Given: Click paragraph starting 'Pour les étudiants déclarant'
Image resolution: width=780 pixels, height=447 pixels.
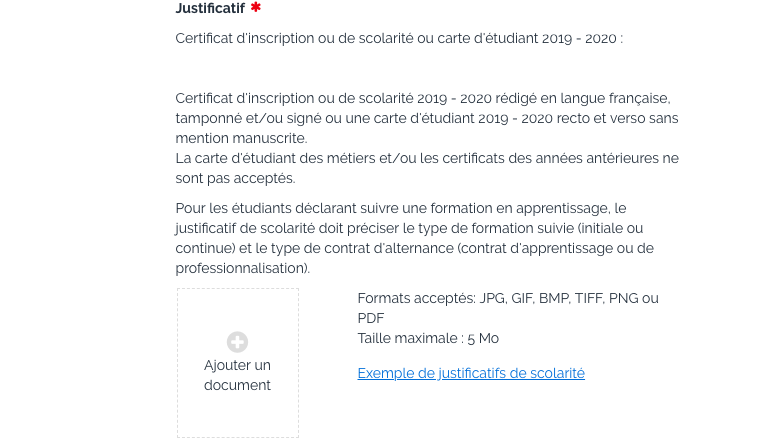Looking at the screenshot, I should [x=414, y=238].
